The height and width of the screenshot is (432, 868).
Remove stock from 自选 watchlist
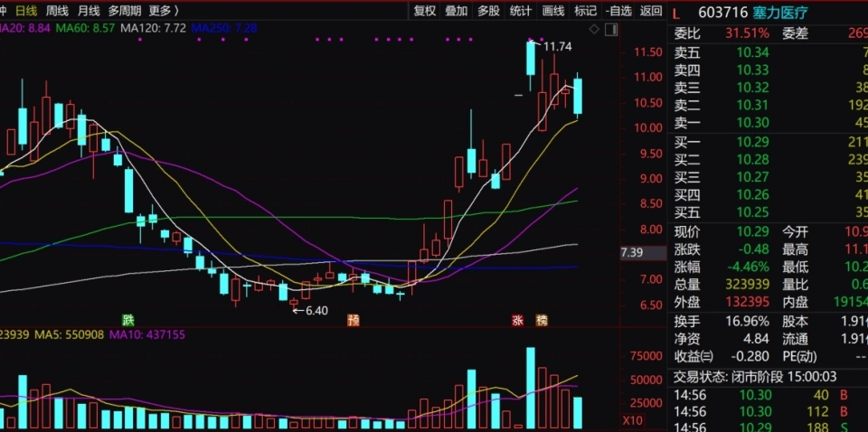(618, 11)
